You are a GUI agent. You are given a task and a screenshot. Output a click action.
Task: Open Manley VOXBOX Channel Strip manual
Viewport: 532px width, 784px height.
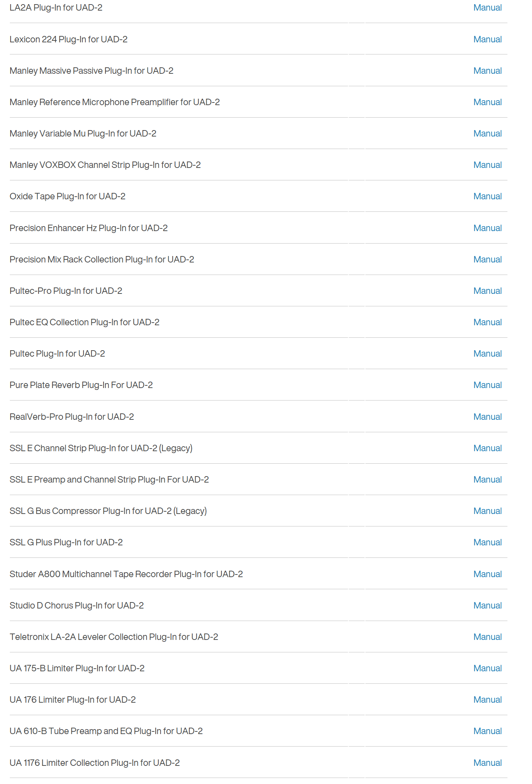pyautogui.click(x=487, y=165)
